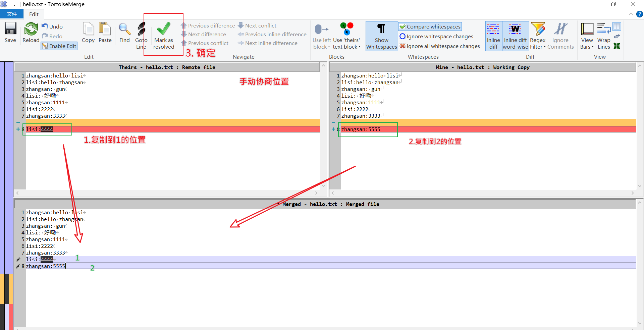The image size is (644, 330).
Task: Enable Compare whitespaces
Action: (x=430, y=26)
